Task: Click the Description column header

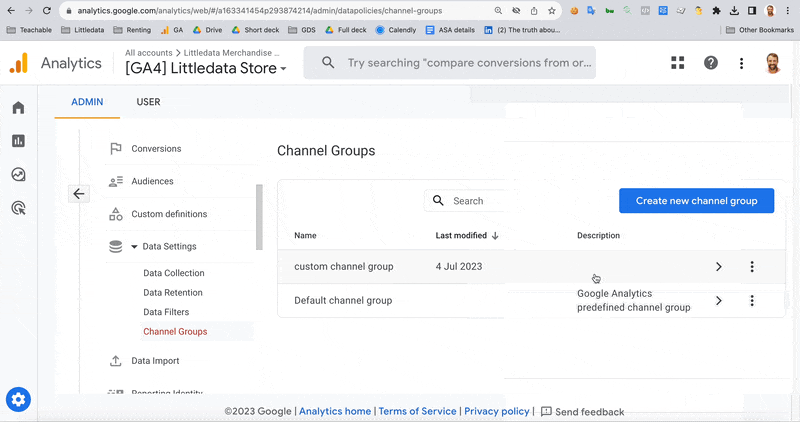Action: point(598,235)
